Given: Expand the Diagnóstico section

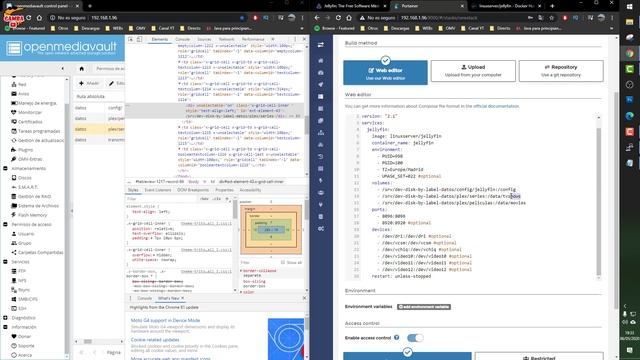Looking at the screenshot, I should point(5,318).
